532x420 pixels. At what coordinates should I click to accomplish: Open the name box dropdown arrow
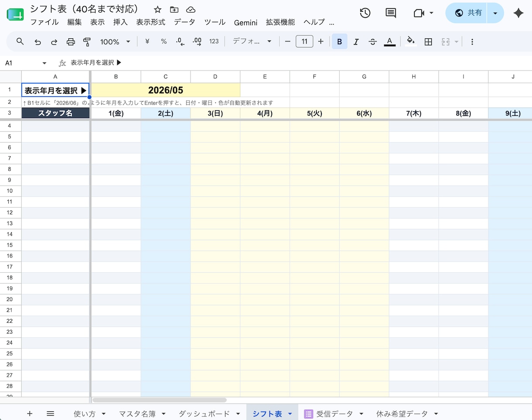click(x=44, y=63)
